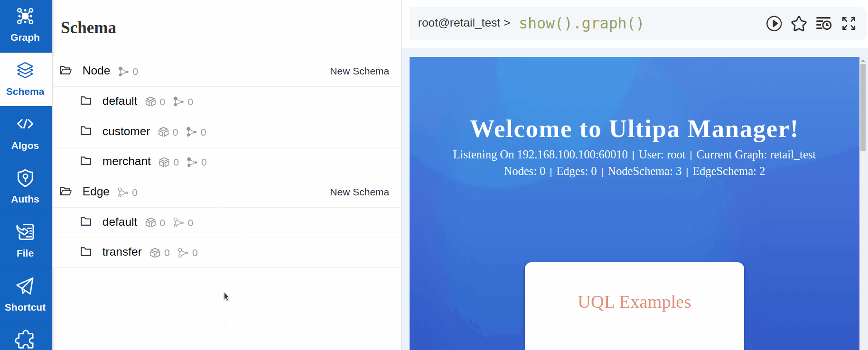
Task: Open the File sidebar tab
Action: point(26,241)
